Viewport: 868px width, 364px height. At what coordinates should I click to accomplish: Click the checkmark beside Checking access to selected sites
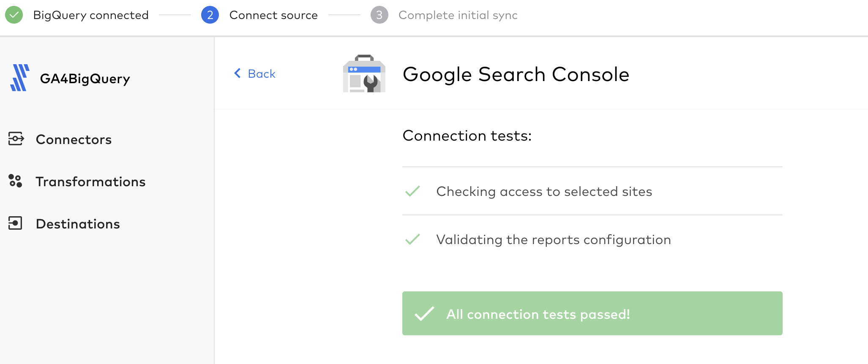[x=412, y=191]
